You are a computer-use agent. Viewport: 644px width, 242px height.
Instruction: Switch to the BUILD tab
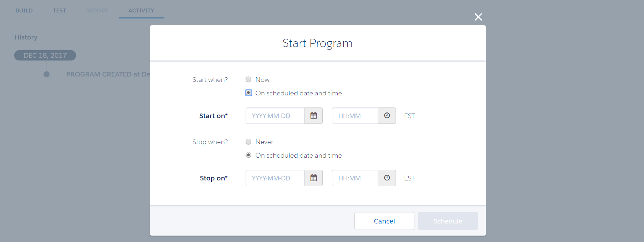click(24, 10)
